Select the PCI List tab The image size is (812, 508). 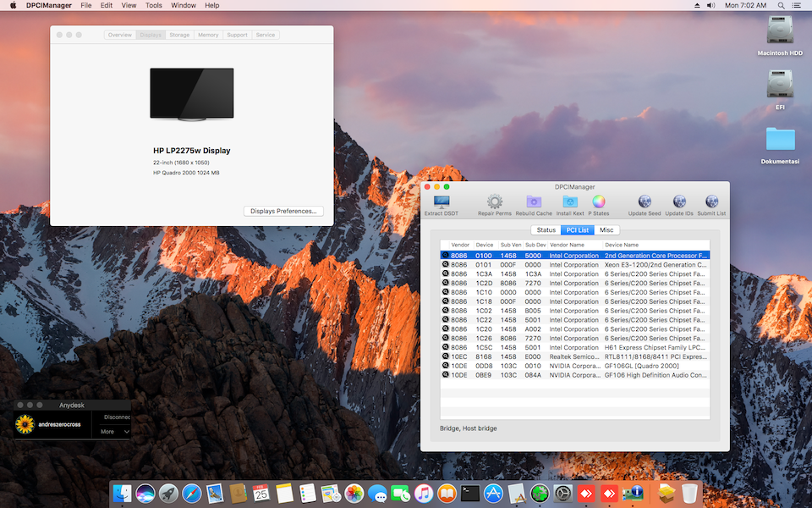click(x=578, y=229)
